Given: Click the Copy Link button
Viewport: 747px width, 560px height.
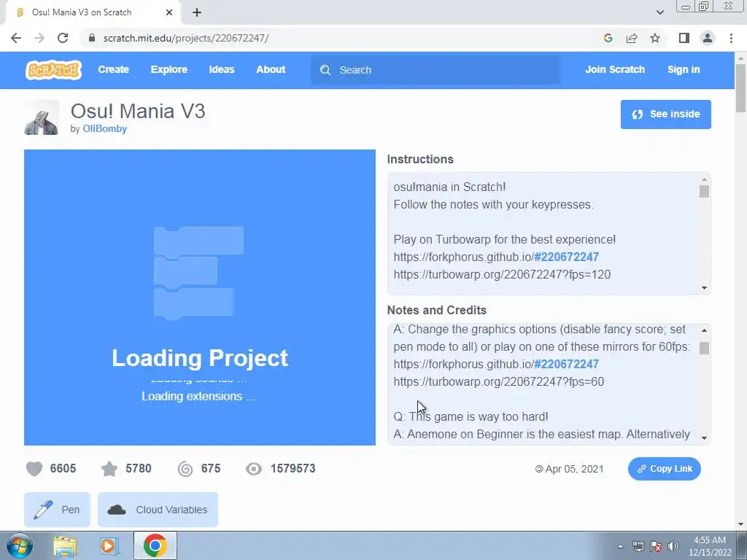Looking at the screenshot, I should (664, 469).
